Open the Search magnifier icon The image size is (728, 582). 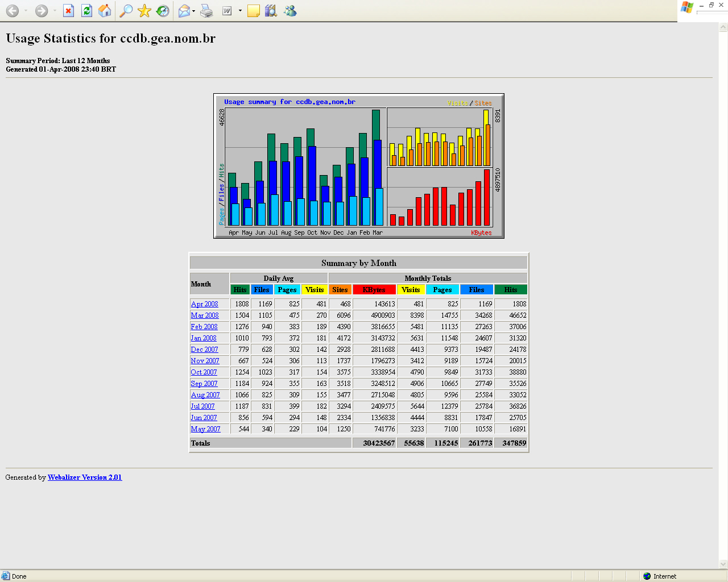click(126, 11)
